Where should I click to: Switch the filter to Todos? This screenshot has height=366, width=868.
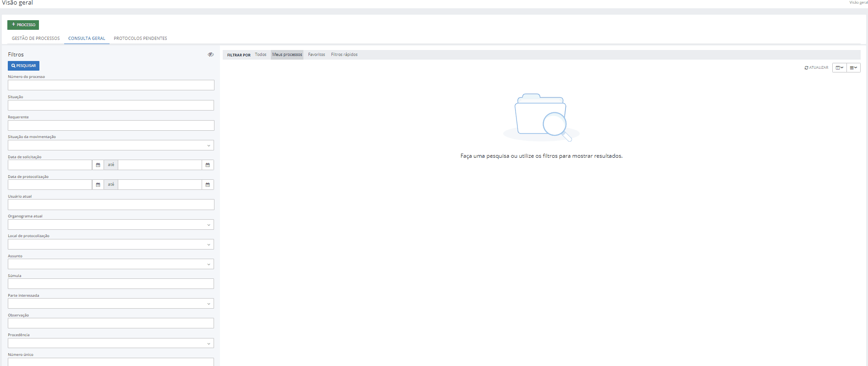[260, 55]
